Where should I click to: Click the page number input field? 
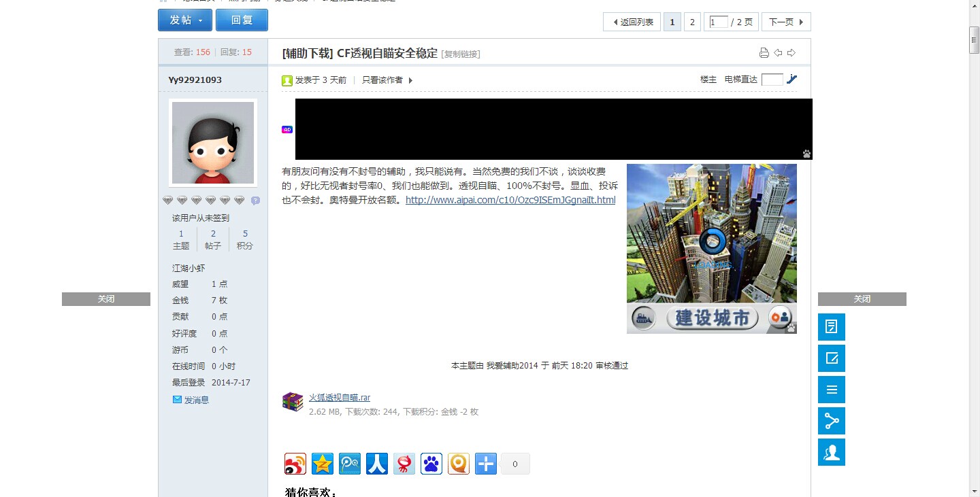pyautogui.click(x=718, y=22)
